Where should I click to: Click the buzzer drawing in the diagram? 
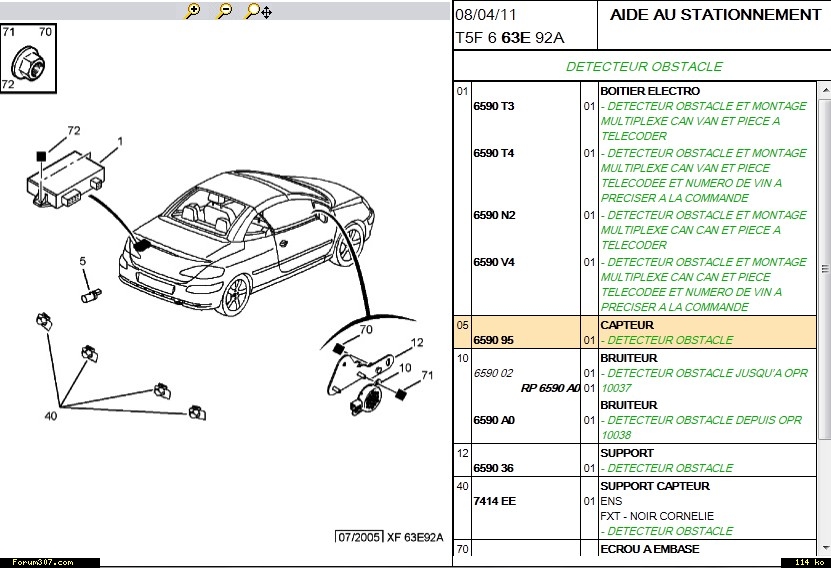366,400
